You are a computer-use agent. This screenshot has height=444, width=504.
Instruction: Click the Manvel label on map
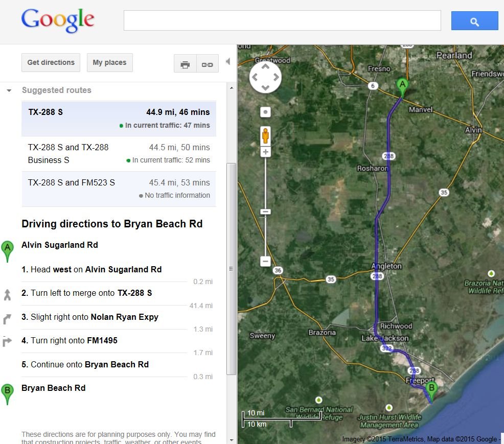[x=421, y=109]
